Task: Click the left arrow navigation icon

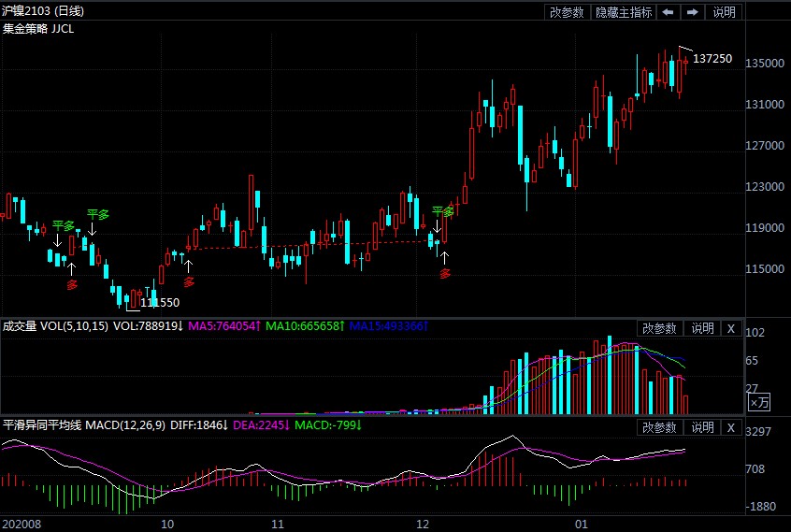Action: tap(668, 12)
